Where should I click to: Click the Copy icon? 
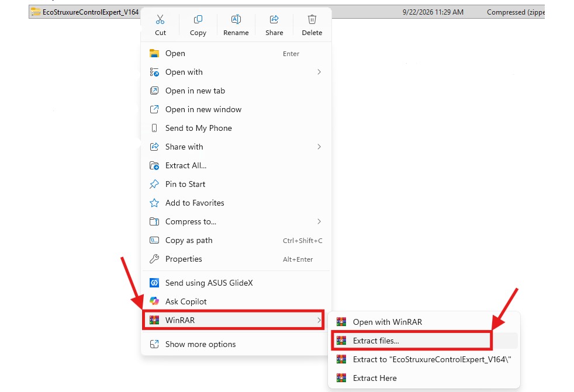[x=198, y=19]
